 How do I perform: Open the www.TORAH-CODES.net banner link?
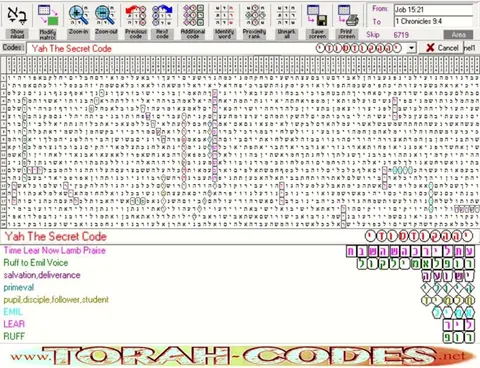243,356
